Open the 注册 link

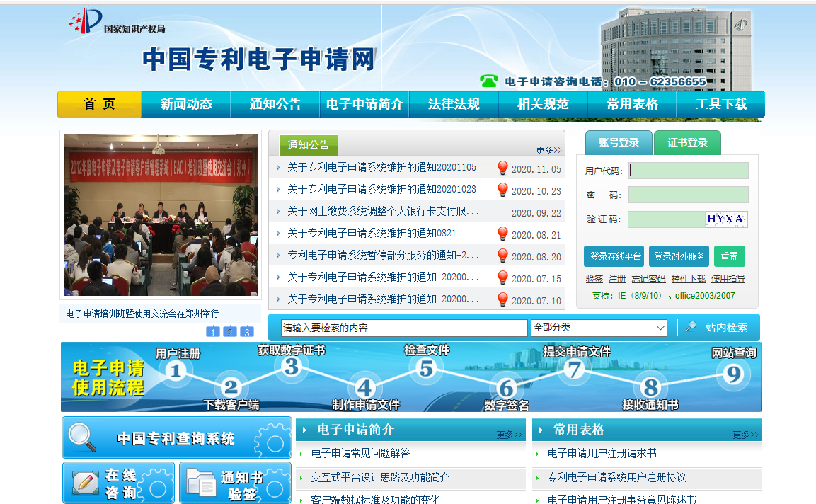617,279
